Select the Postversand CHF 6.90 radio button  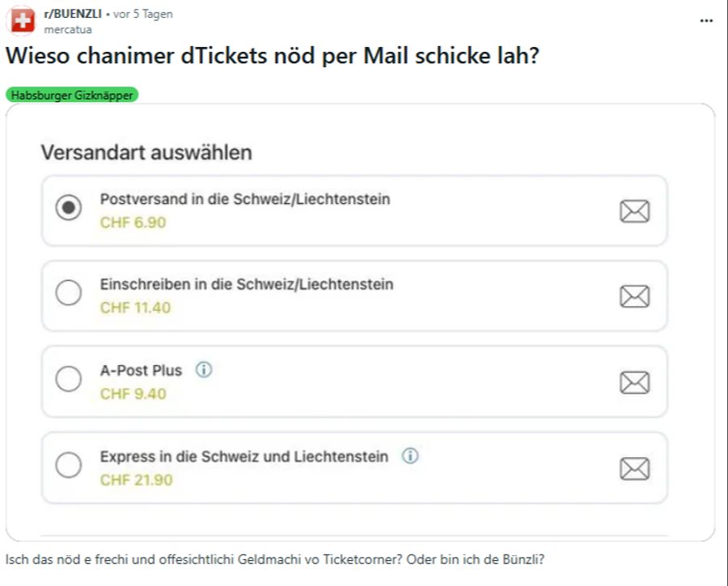click(x=69, y=208)
